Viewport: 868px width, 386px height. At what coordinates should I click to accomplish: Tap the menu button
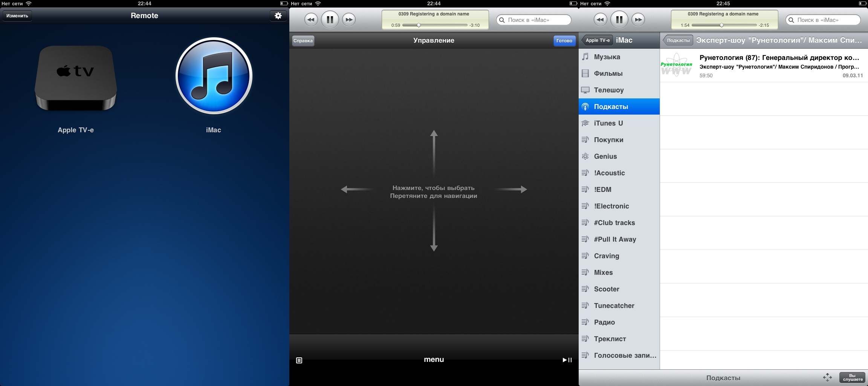click(x=434, y=360)
